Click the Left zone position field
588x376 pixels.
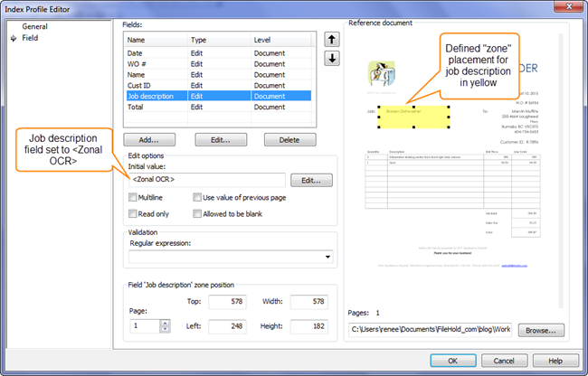(x=227, y=326)
